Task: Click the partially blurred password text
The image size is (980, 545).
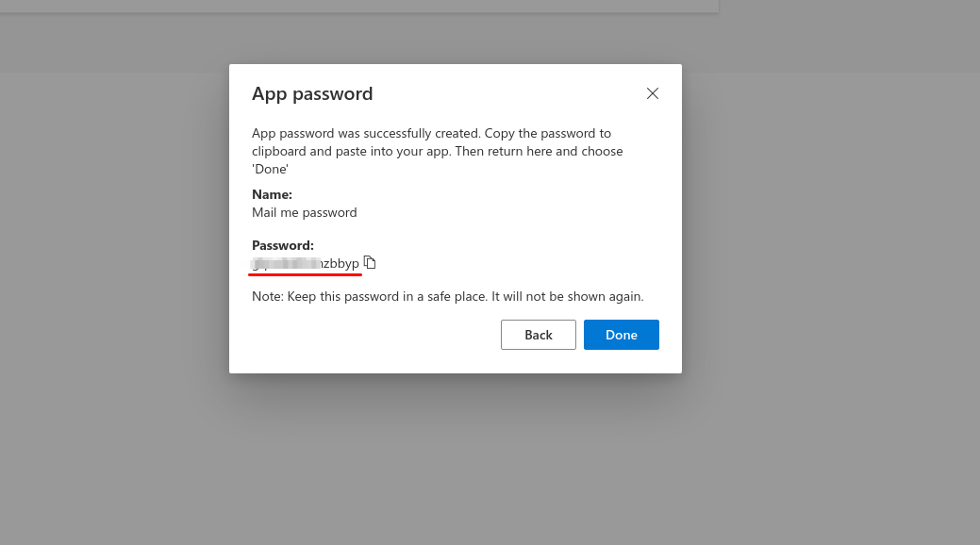Action: tap(306, 263)
